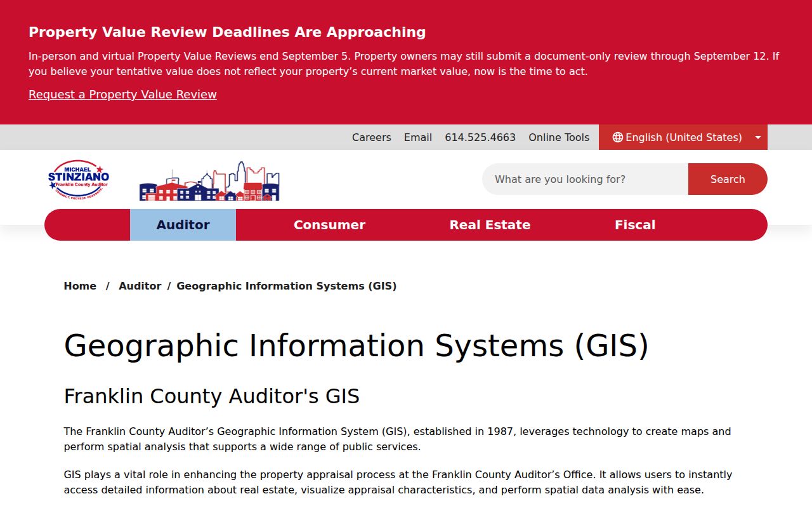Open the Fiscal menu

[635, 225]
